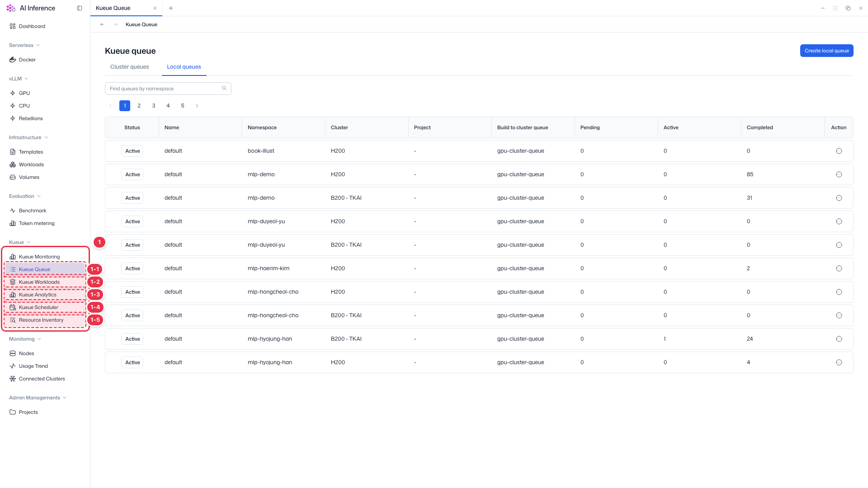Navigate back with the left arrow
Viewport: 868px width, 488px height.
pyautogui.click(x=102, y=24)
